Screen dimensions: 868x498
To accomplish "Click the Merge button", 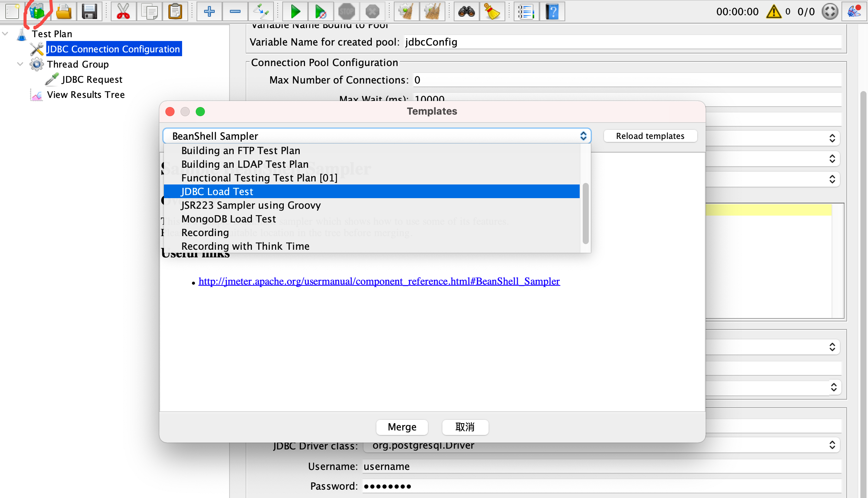I will coord(402,427).
